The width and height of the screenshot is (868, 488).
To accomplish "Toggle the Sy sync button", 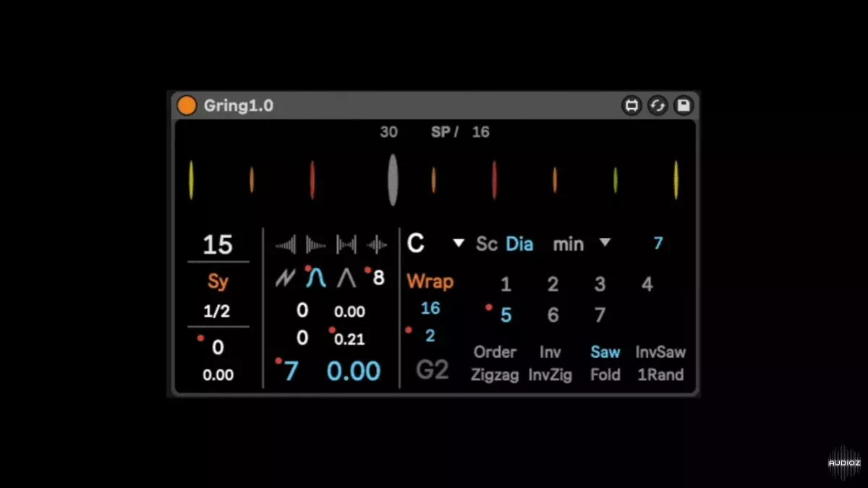I will coord(218,281).
